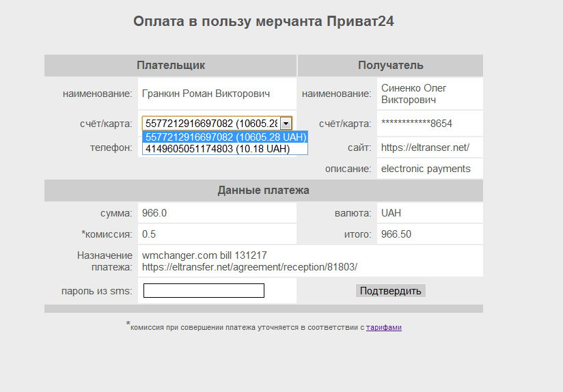Click the сумма label
Screen dimensions: 563x392
[x=116, y=213]
